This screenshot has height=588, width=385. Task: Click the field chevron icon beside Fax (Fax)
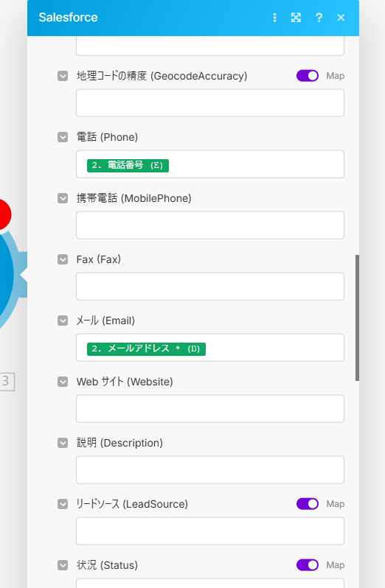click(63, 259)
